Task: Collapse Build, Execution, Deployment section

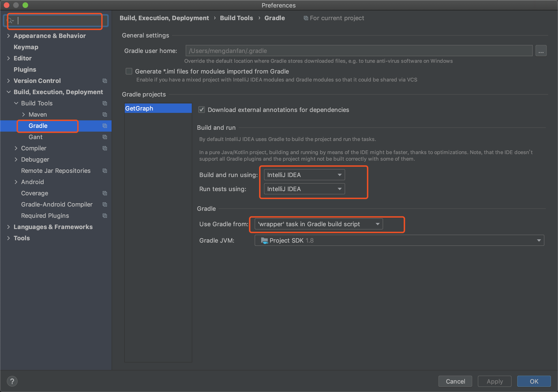Action: tap(9, 92)
